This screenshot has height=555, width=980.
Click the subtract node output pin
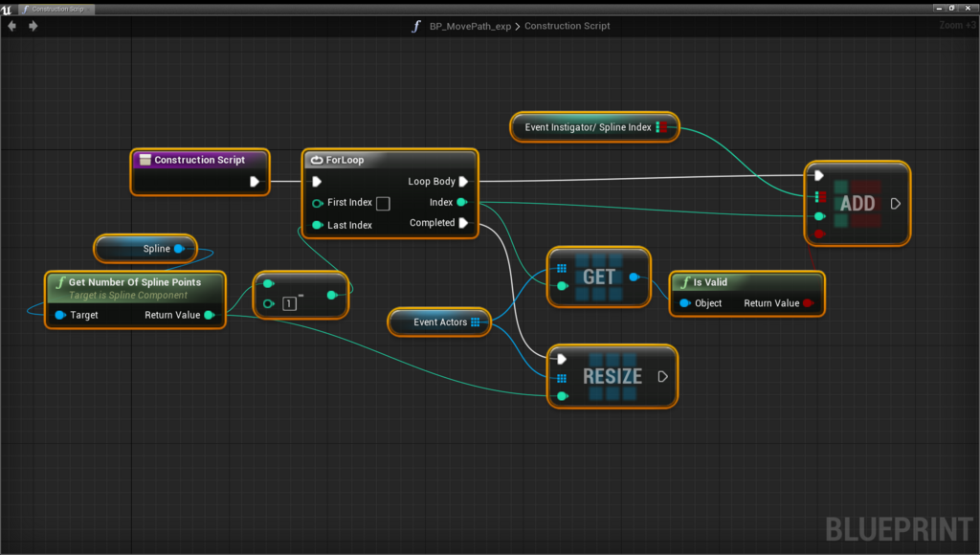click(332, 295)
